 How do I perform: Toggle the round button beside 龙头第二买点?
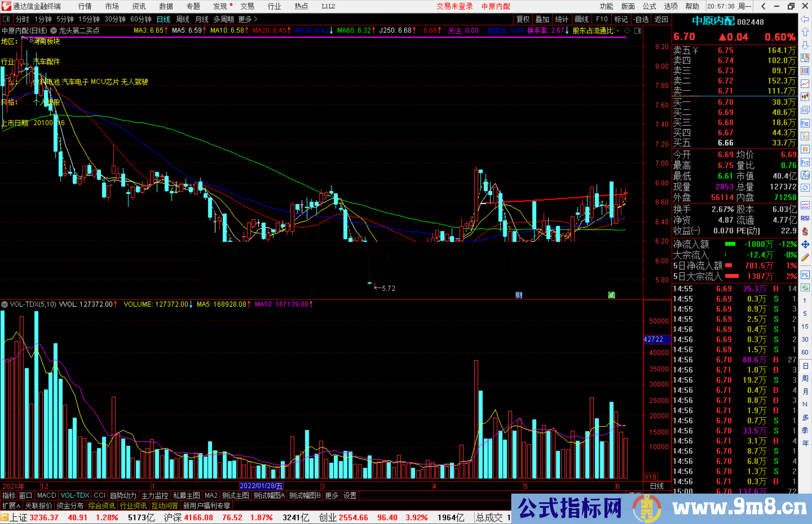click(53, 31)
